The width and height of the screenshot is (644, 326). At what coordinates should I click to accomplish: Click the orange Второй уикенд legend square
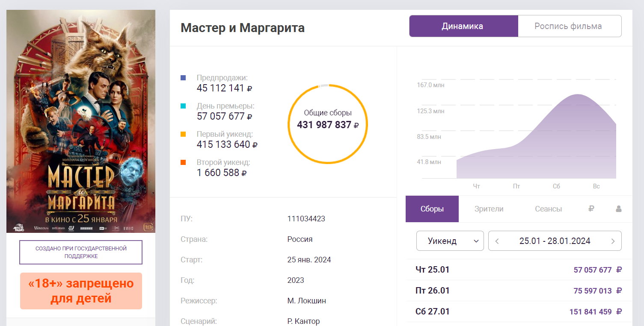tap(183, 162)
